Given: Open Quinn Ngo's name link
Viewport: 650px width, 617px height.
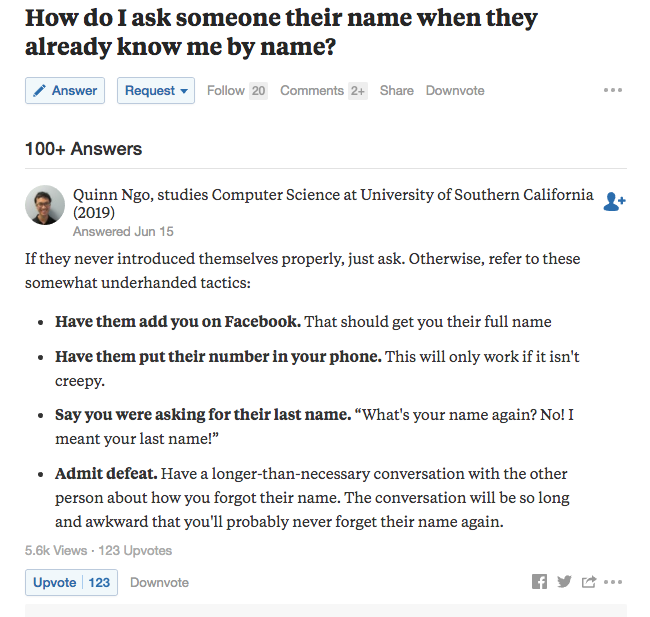Looking at the screenshot, I should tap(112, 194).
